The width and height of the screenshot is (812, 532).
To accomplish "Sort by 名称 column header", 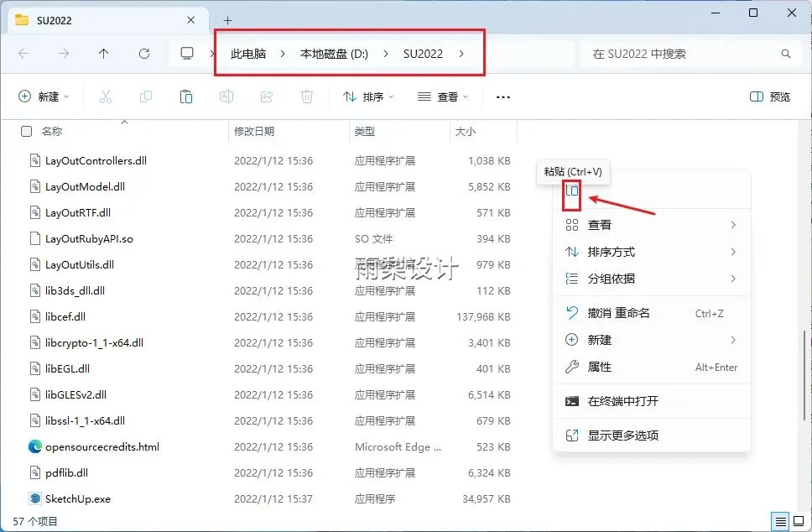I will pos(52,132).
